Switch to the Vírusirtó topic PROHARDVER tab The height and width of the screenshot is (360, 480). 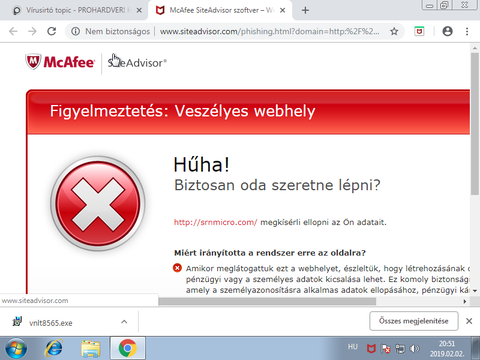[73, 10]
